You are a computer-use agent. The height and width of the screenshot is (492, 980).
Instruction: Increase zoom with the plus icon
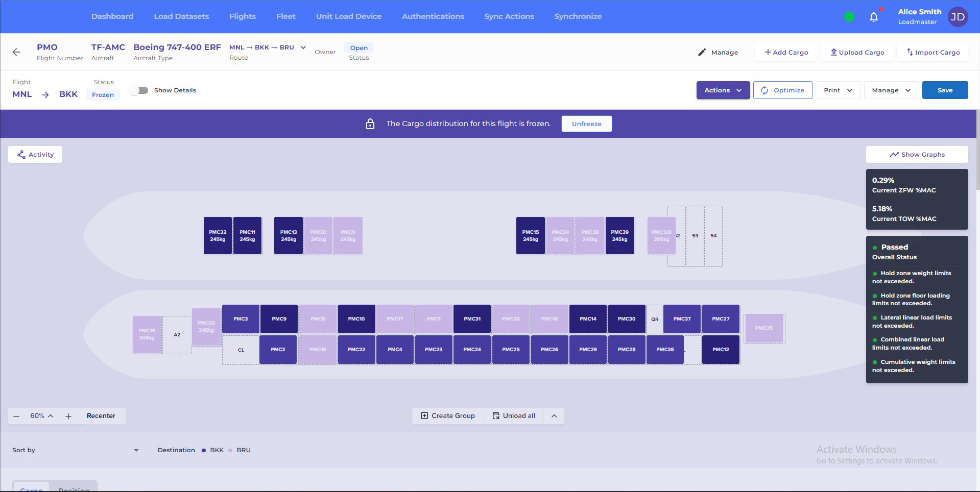tap(68, 416)
